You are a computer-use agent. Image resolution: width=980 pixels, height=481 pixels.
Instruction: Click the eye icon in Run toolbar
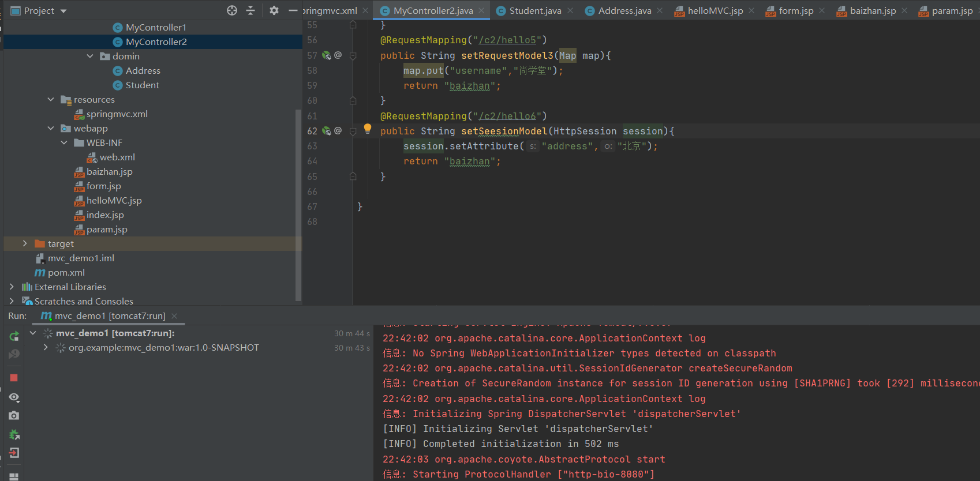tap(14, 397)
